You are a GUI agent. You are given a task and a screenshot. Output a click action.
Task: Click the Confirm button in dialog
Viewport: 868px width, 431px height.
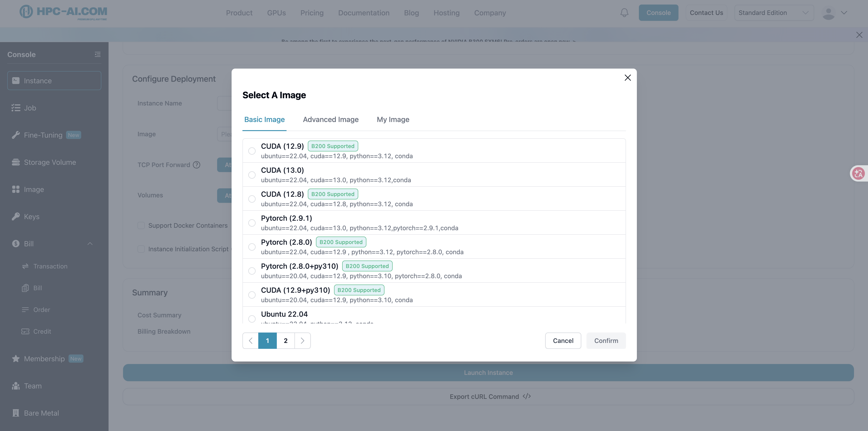[x=605, y=341]
